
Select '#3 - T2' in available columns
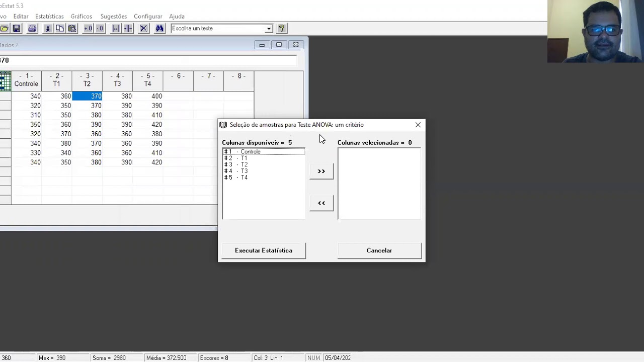pyautogui.click(x=264, y=165)
